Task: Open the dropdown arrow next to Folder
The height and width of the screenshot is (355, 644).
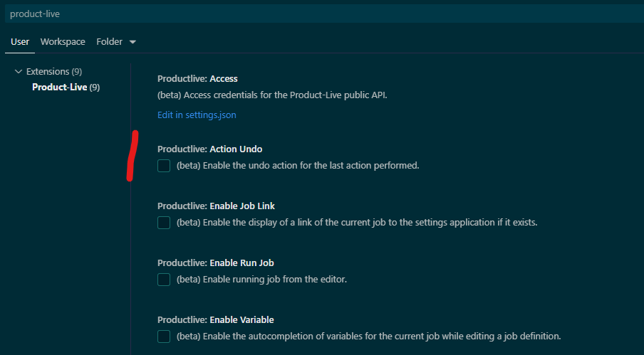Action: (x=133, y=42)
